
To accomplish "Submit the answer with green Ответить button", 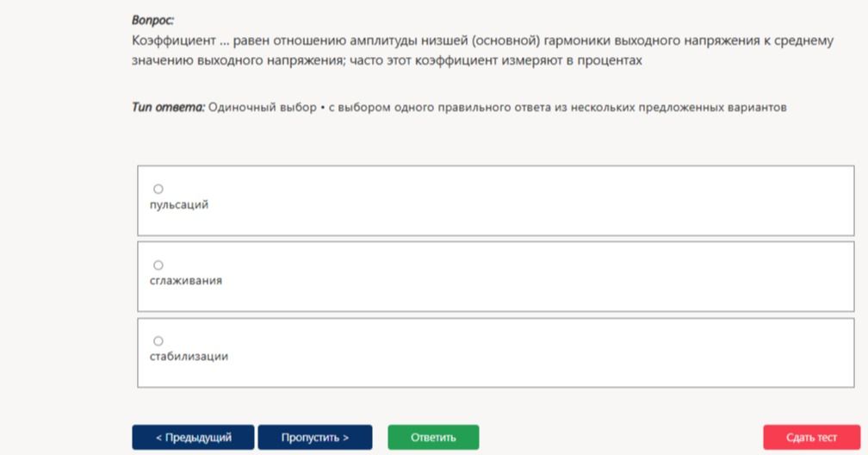I will coord(433,437).
